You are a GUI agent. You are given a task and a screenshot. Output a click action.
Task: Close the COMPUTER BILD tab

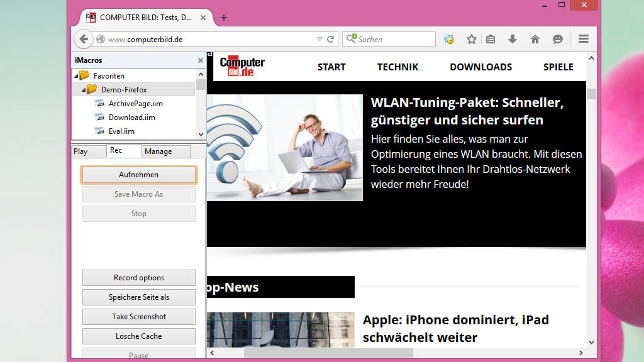coord(203,18)
